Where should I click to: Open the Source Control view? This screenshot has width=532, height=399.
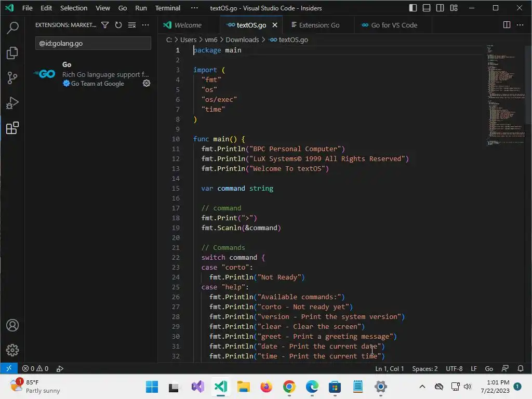pyautogui.click(x=12, y=78)
